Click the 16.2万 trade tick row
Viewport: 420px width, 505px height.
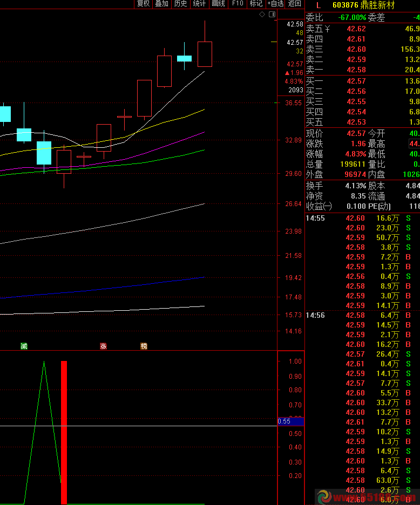363,345
